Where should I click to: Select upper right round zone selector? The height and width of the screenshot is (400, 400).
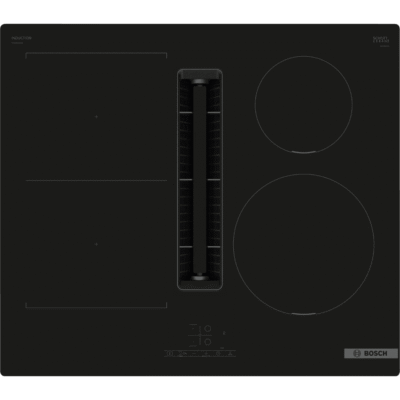click(208, 329)
